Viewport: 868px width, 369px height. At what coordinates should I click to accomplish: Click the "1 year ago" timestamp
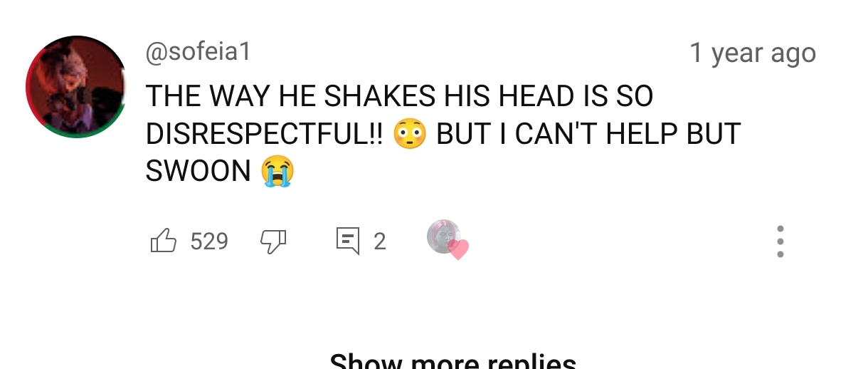753,53
